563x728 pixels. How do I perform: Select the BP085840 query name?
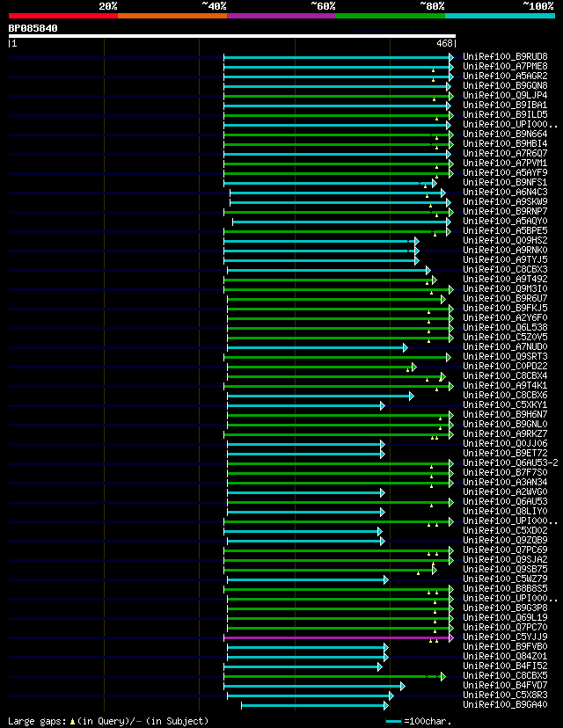pos(33,28)
